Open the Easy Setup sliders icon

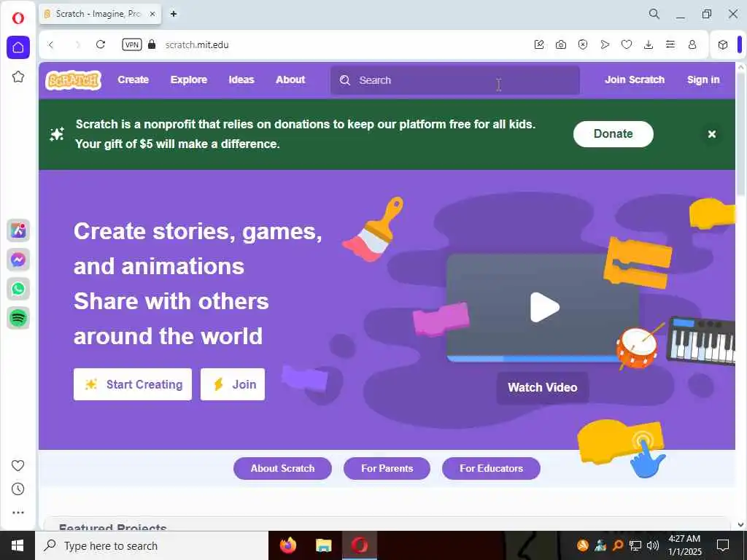point(670,44)
